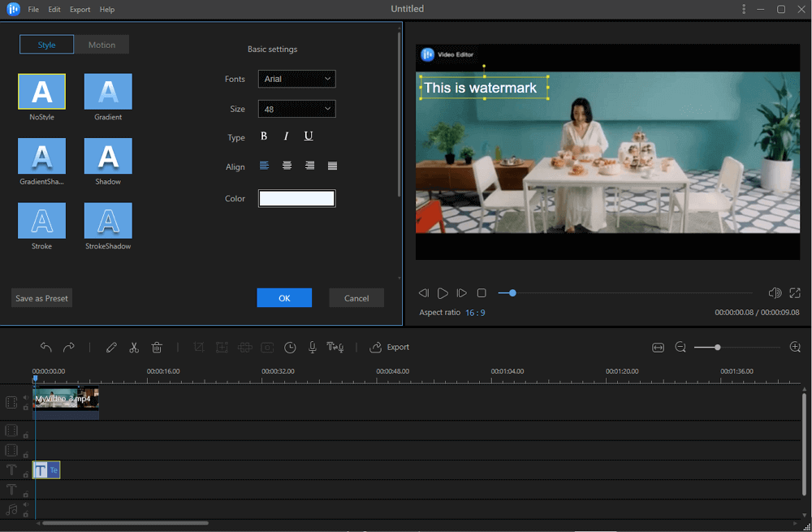This screenshot has height=532, width=812.
Task: Open the Fonts dropdown showing Arial
Action: (x=296, y=79)
